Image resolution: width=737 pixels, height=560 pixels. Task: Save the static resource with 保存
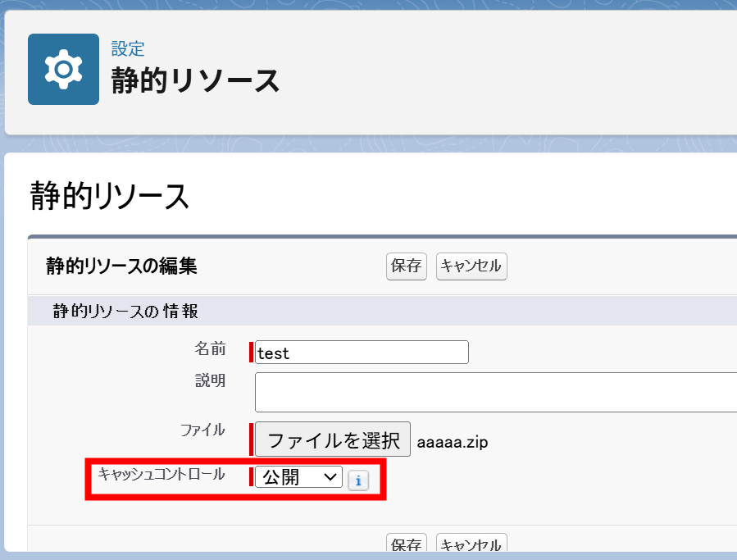pos(407,266)
